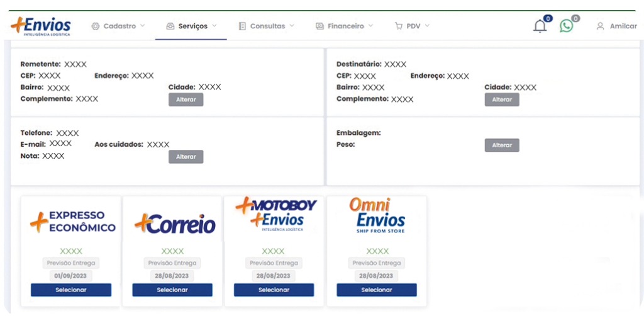Select the Omni Envios shipping option

(x=377, y=290)
